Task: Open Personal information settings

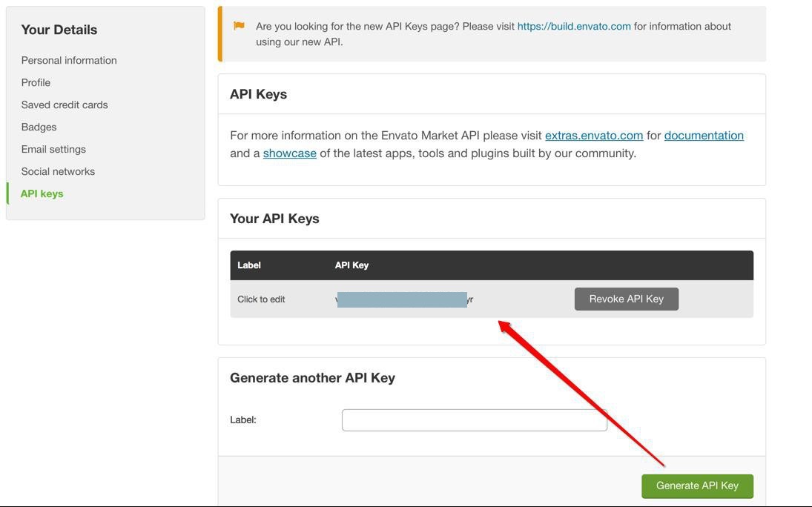Action: click(x=69, y=60)
